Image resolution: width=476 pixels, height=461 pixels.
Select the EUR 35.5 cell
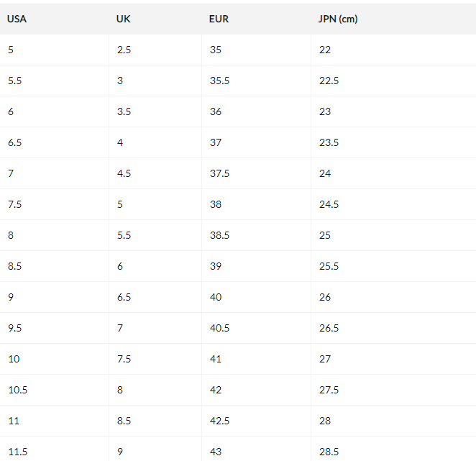(x=219, y=81)
